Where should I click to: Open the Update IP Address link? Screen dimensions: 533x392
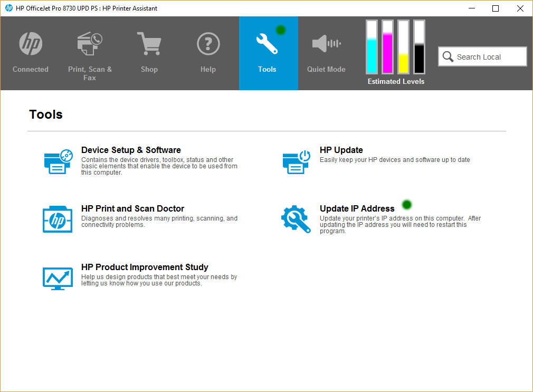pos(357,208)
